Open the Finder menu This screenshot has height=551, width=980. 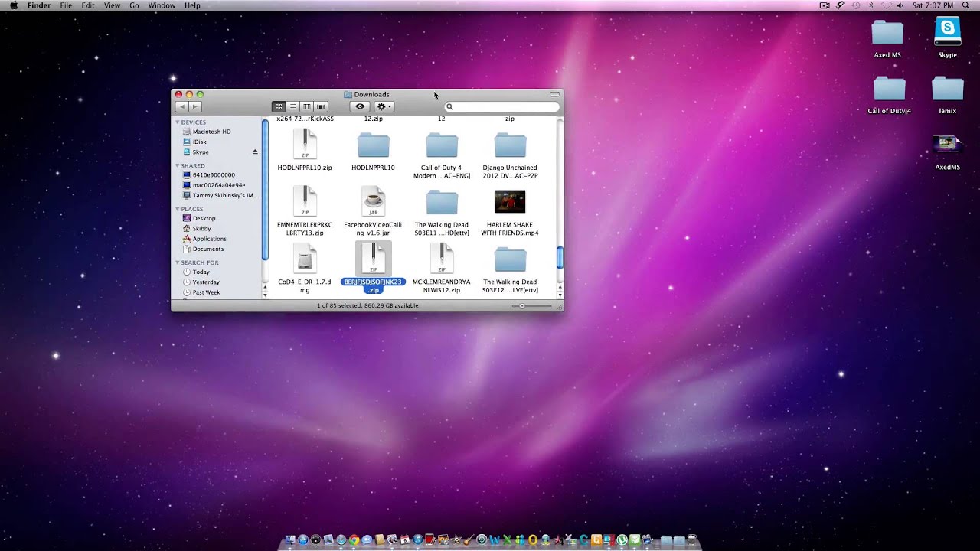39,5
